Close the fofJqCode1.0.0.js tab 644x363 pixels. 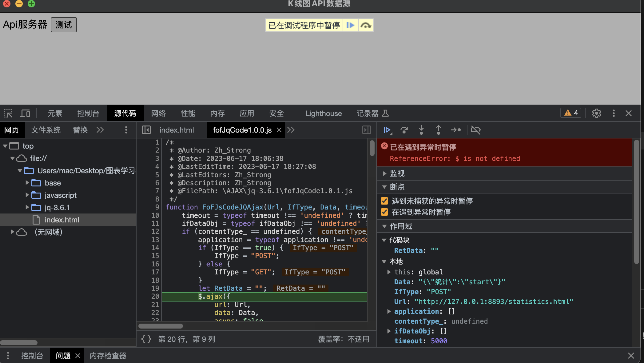[x=279, y=130]
